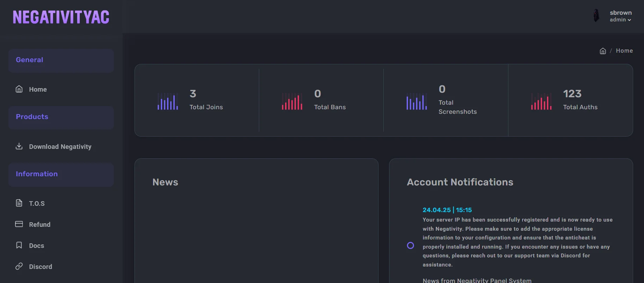Click the Total Joins label

(206, 107)
